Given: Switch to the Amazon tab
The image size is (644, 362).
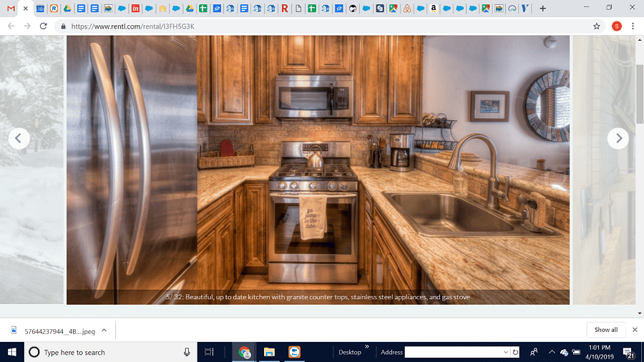Looking at the screenshot, I should 434,8.
